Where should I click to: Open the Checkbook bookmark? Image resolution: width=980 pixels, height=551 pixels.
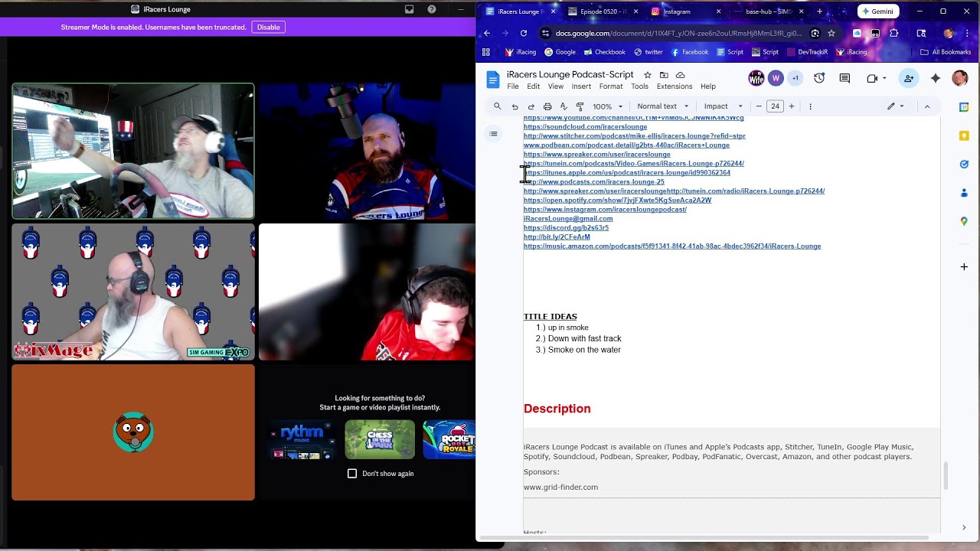604,52
